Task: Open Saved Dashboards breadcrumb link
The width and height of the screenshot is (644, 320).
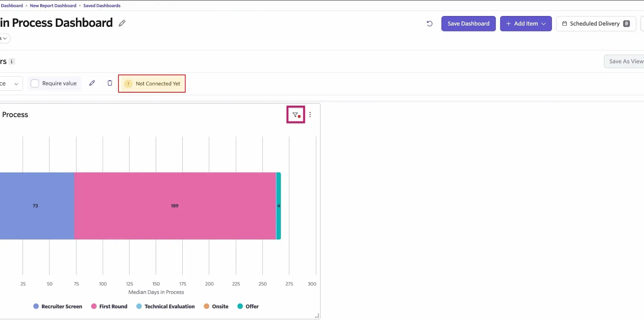Action: pyautogui.click(x=102, y=5)
